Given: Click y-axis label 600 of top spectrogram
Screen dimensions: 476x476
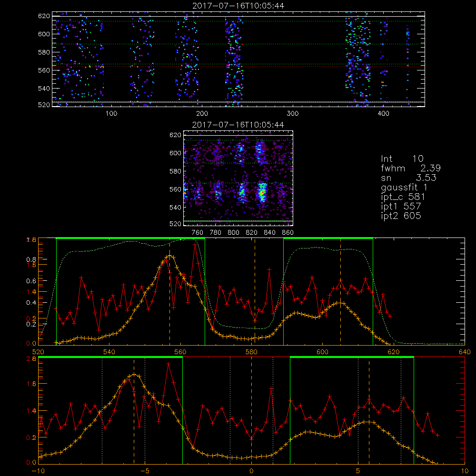Looking at the screenshot, I should pyautogui.click(x=44, y=34).
